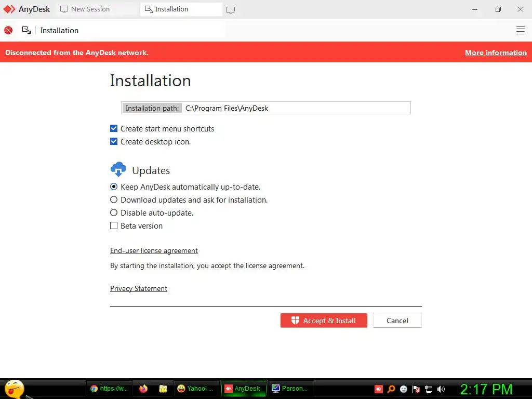Click the Updates cloud download icon

coord(118,169)
